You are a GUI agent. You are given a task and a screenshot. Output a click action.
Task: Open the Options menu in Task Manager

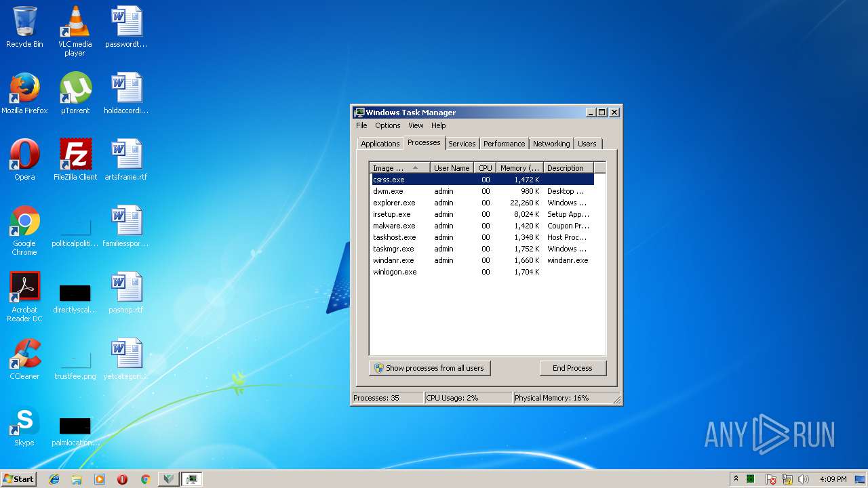[387, 125]
